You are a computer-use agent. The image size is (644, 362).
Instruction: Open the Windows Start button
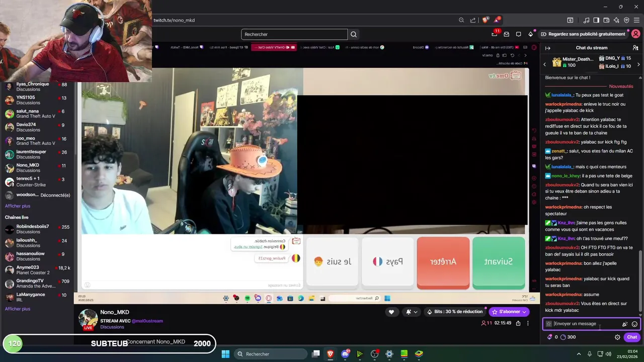tap(225, 354)
